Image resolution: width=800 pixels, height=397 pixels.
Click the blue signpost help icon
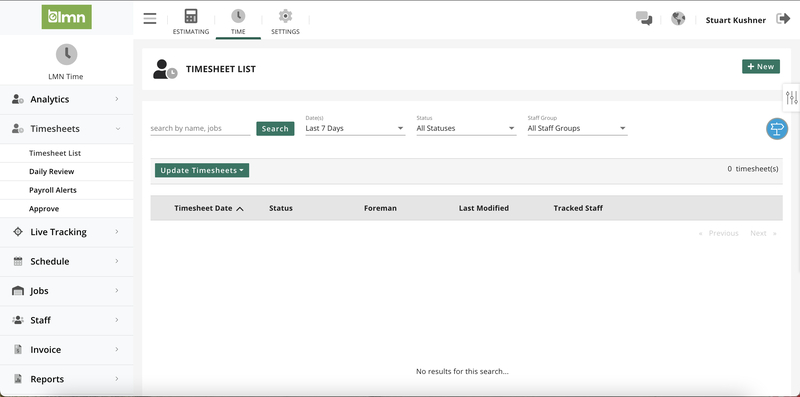tap(777, 129)
